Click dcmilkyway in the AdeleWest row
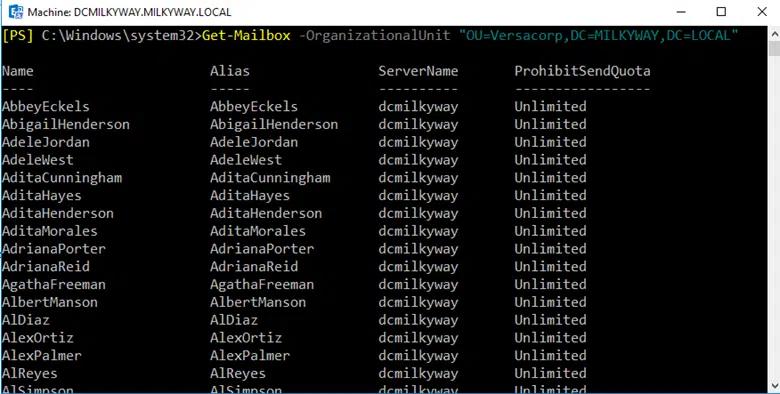Screen dimensions: 780x394 [418, 160]
